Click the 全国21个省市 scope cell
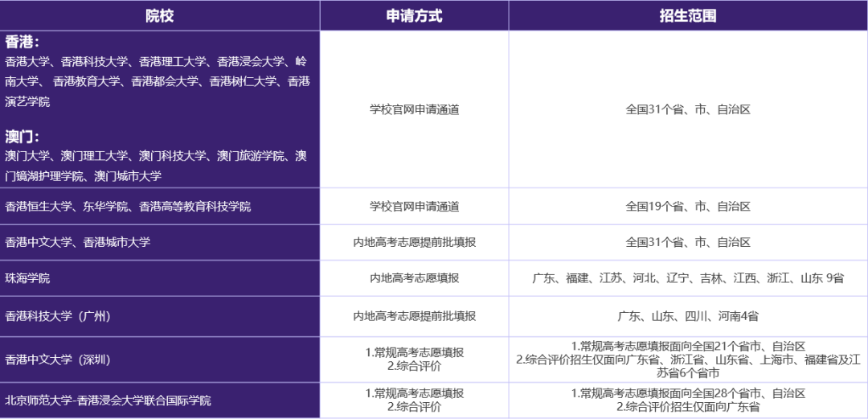This screenshot has height=419, width=868. 688,359
